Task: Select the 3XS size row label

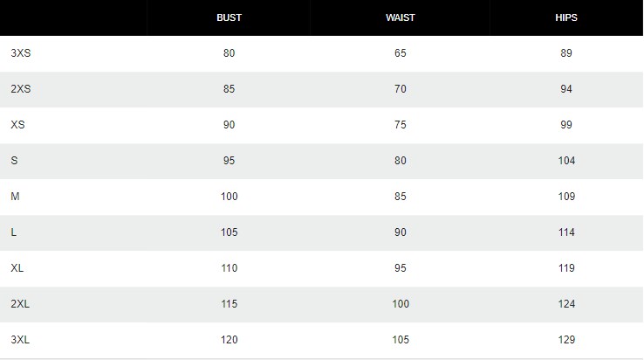Action: tap(21, 53)
